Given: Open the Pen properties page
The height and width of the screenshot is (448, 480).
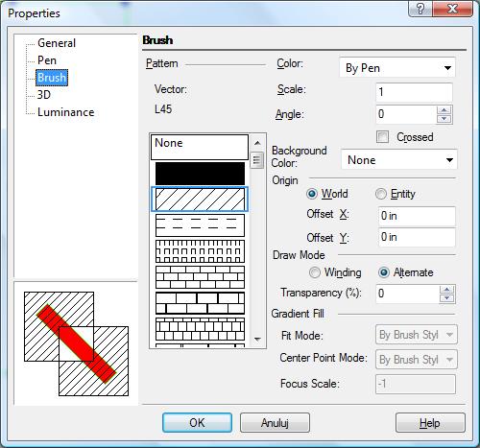Looking at the screenshot, I should point(47,60).
